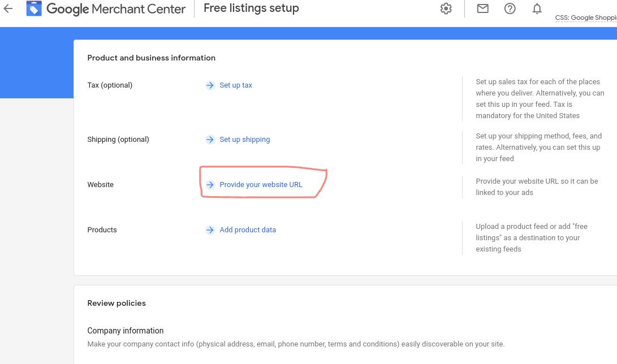Select the Provide your website URL link
617x364 pixels.
261,185
